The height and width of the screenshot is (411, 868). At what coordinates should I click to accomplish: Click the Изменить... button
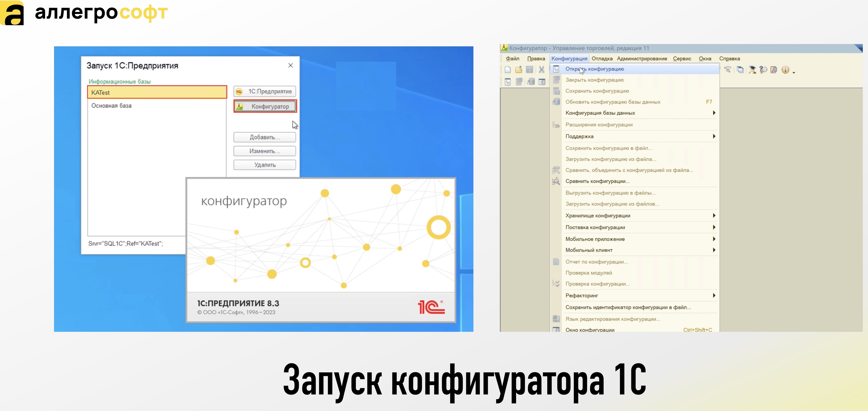pyautogui.click(x=265, y=151)
